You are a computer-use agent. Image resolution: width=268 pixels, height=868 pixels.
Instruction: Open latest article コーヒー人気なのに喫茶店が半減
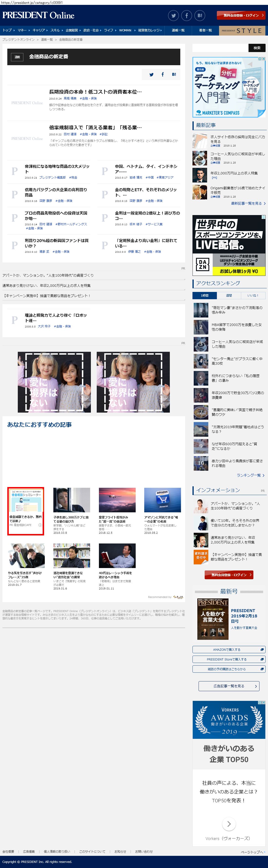pos(238,156)
